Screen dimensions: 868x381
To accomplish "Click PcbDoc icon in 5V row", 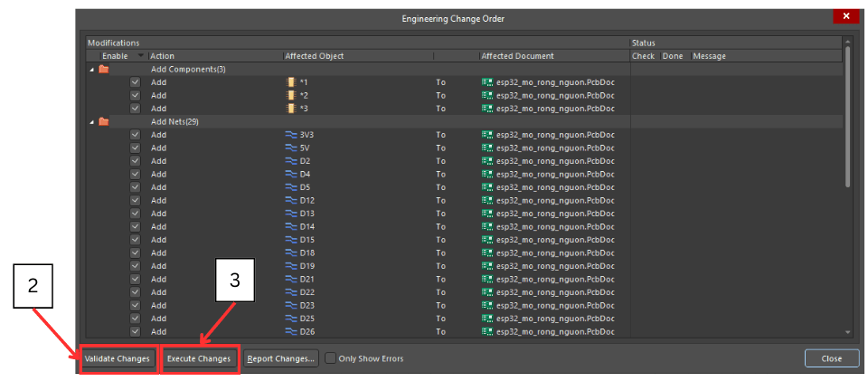I will [x=487, y=148].
